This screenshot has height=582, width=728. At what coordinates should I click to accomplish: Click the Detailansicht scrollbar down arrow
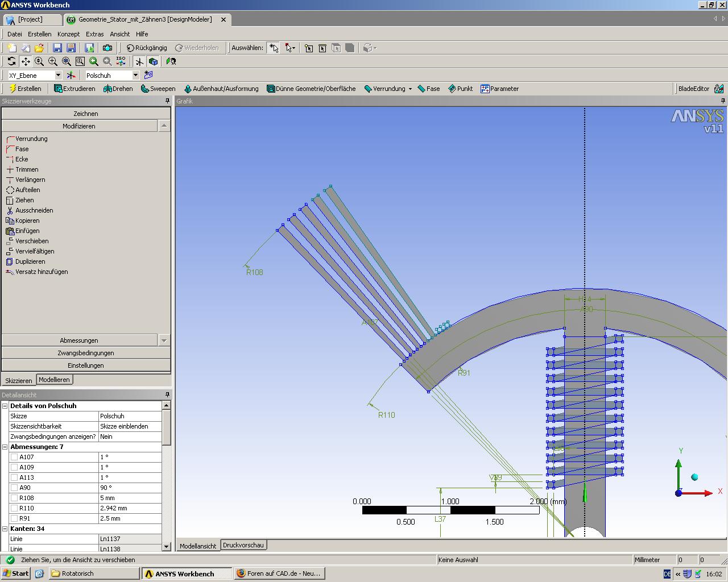coord(166,547)
